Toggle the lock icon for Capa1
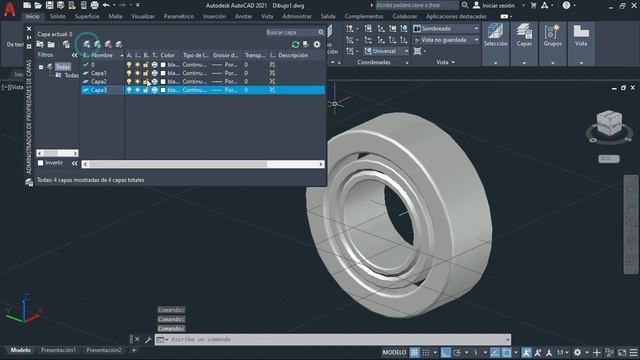The height and width of the screenshot is (360, 640). 146,73
